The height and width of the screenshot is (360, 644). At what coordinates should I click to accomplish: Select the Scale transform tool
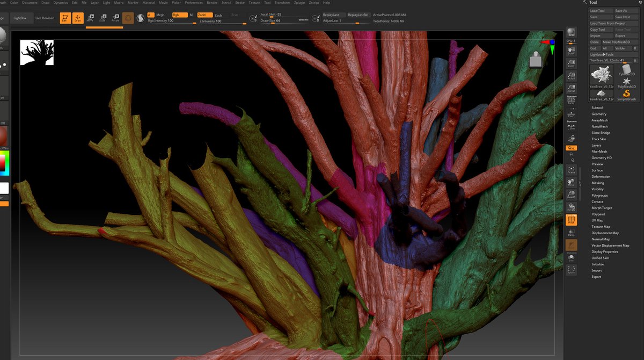(103, 18)
